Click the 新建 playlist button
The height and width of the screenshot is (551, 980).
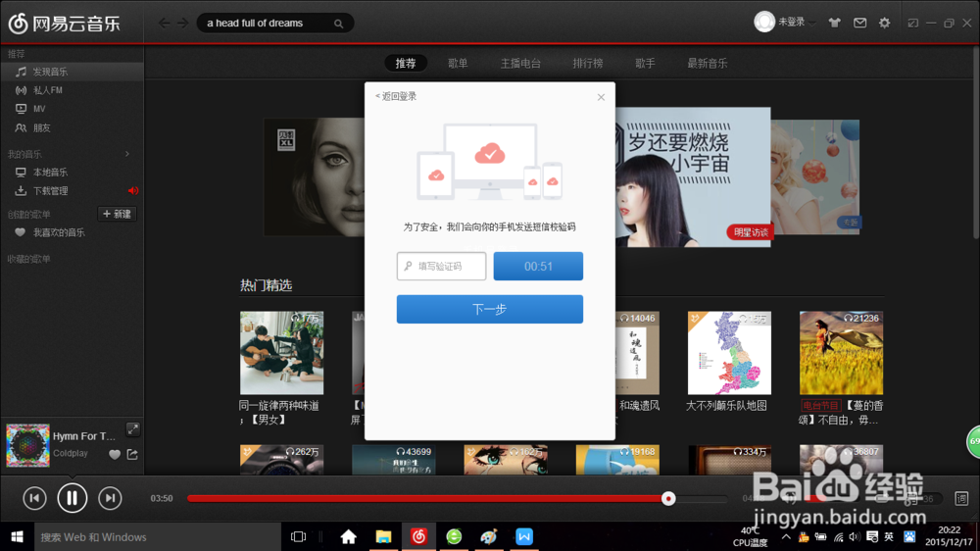(x=117, y=214)
